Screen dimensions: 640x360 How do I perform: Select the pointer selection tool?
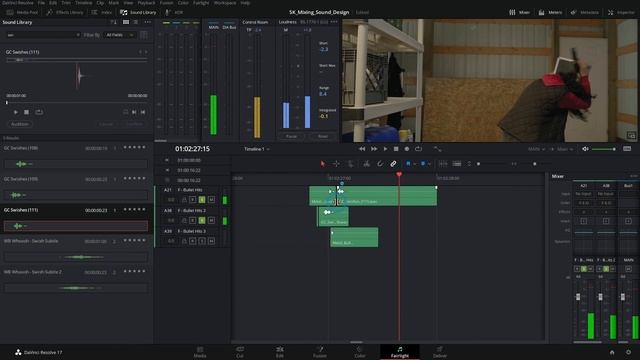click(323, 164)
